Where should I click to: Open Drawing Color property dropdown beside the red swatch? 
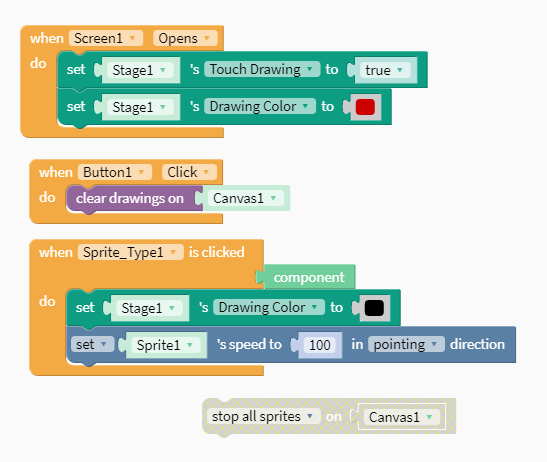(260, 106)
